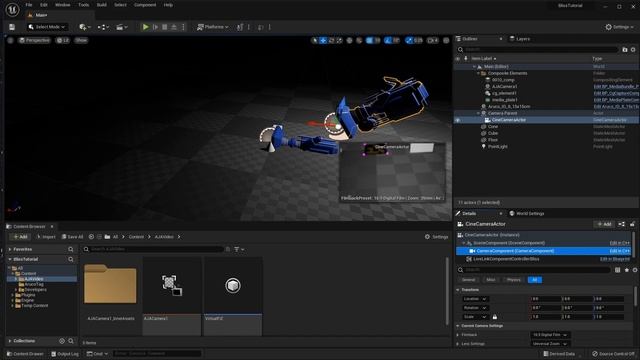Click Save All in the Content Browser
This screenshot has height=360, width=640.
pyautogui.click(x=72, y=237)
